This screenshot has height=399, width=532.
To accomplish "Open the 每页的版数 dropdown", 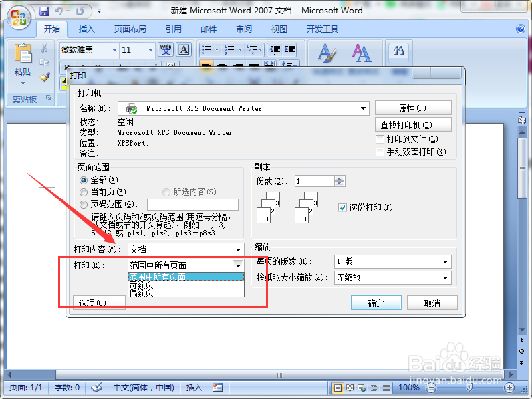I will click(x=445, y=261).
